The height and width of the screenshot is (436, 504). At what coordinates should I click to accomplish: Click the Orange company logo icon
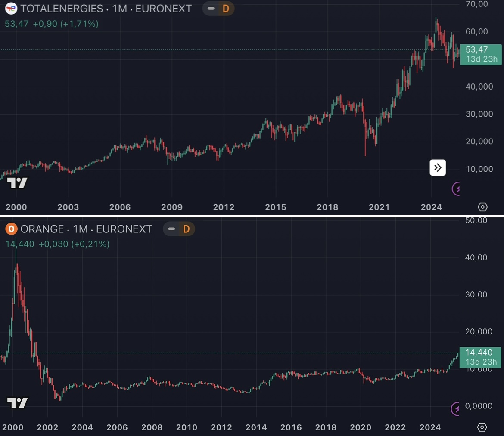[12, 229]
